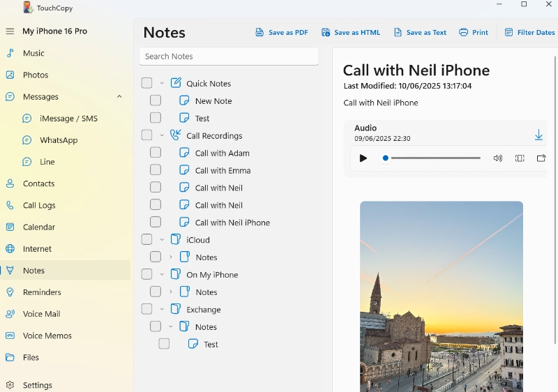This screenshot has height=392, width=558.
Task: Collapse the Quick Notes folder chevron
Action: [x=162, y=83]
